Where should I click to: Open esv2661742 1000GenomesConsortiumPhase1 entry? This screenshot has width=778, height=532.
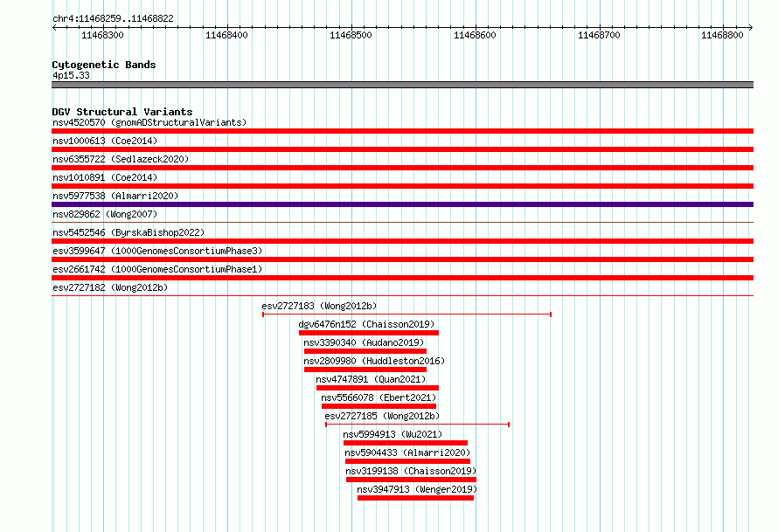click(157, 269)
